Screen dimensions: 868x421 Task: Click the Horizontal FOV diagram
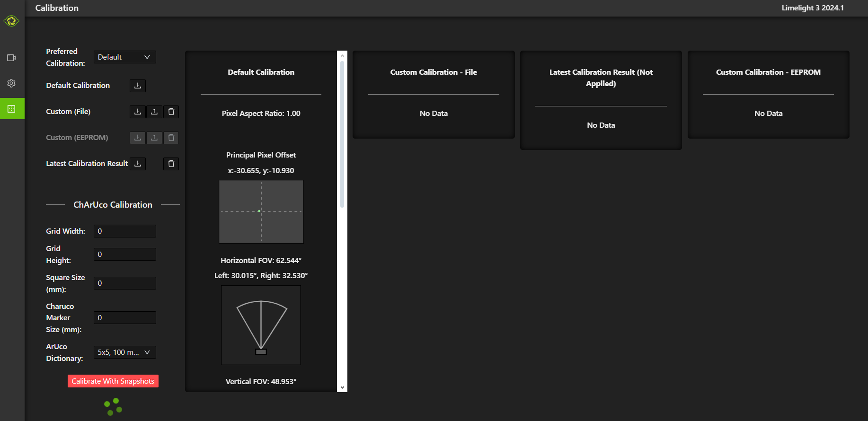click(x=261, y=325)
